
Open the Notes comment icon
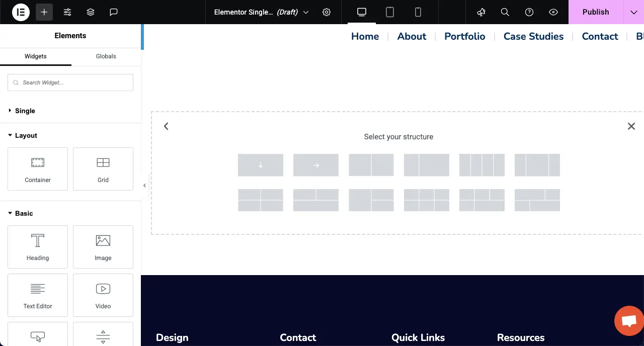[114, 12]
